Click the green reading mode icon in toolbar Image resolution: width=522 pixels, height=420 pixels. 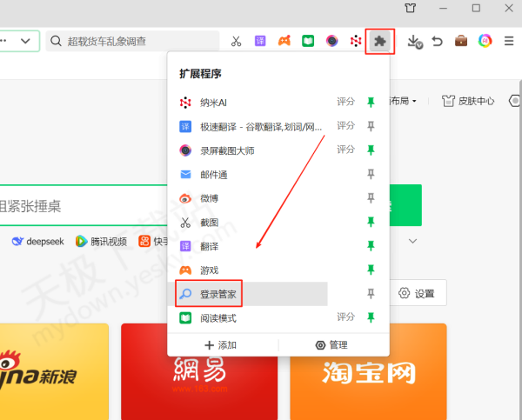coord(307,41)
